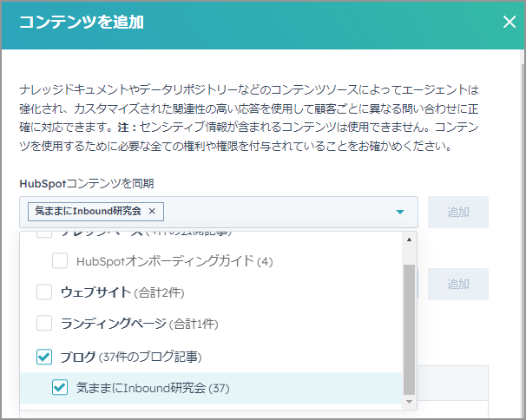Screen dimensions: 526x420
Task: Click the upper 追加 button
Action: coord(458,212)
